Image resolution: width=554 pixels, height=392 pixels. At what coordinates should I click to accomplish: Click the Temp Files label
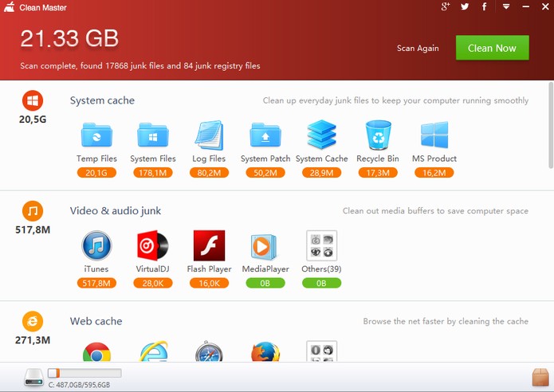click(x=96, y=159)
